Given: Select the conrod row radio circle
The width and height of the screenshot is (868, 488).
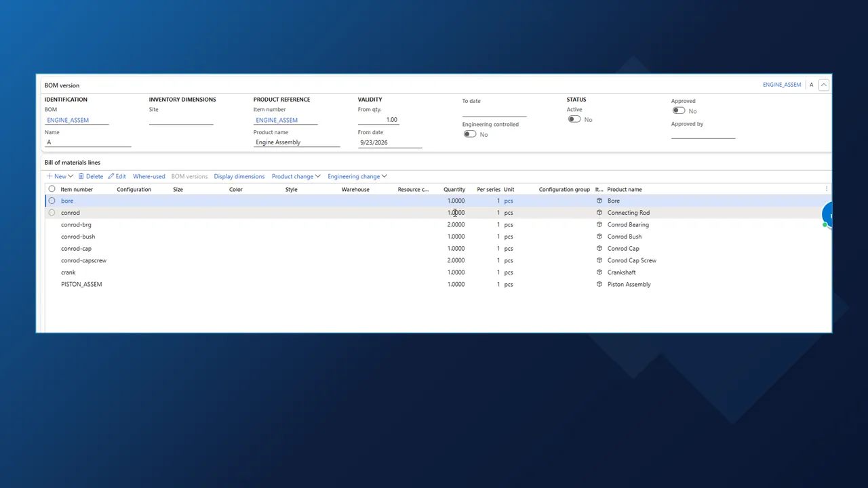Looking at the screenshot, I should coord(52,213).
